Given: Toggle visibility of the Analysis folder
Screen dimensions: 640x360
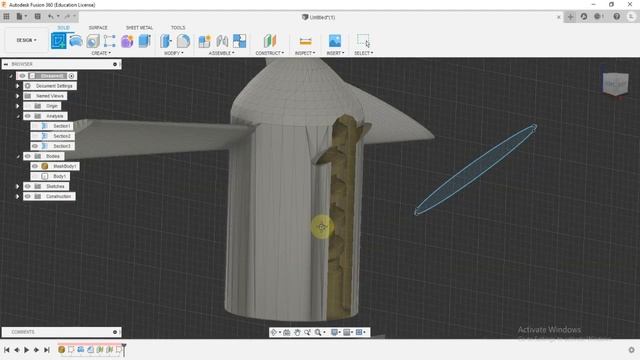Looking at the screenshot, I should click(28, 116).
